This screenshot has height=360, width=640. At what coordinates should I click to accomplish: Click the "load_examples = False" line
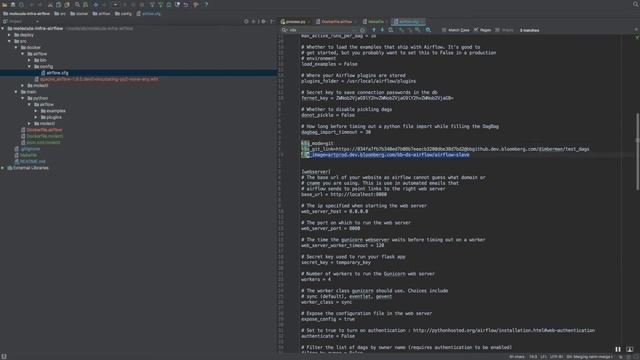[x=329, y=64]
